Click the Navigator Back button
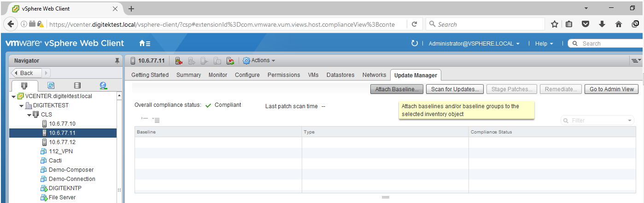 click(x=27, y=73)
